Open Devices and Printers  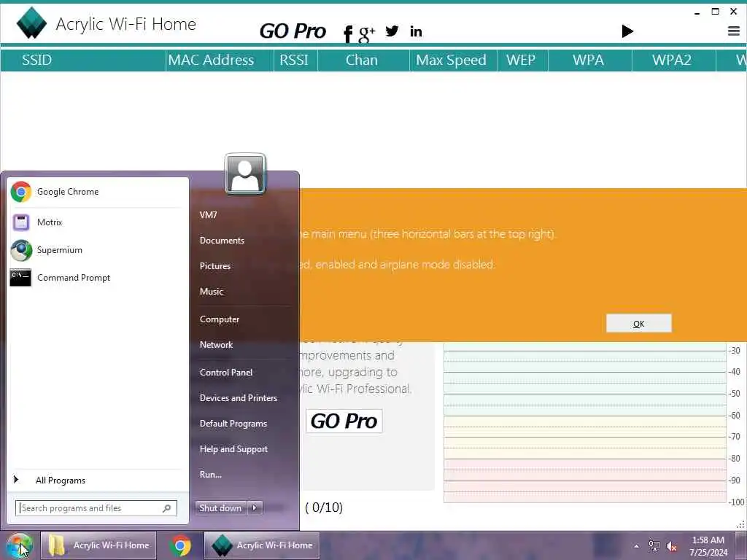coord(239,398)
